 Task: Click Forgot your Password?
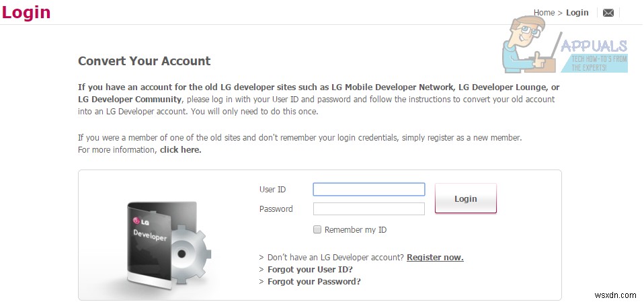[x=314, y=282]
